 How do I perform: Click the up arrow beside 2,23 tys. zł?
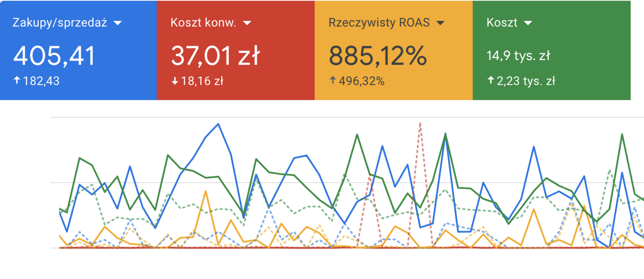491,80
